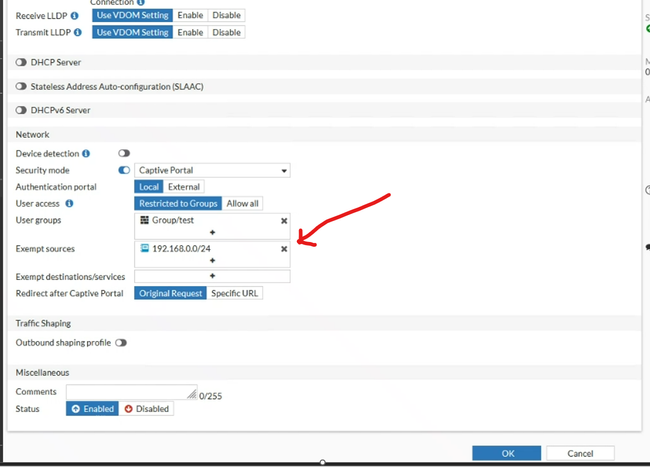Viewport: 650px width, 467px height.
Task: Choose Local authentication portal
Action: click(x=149, y=187)
